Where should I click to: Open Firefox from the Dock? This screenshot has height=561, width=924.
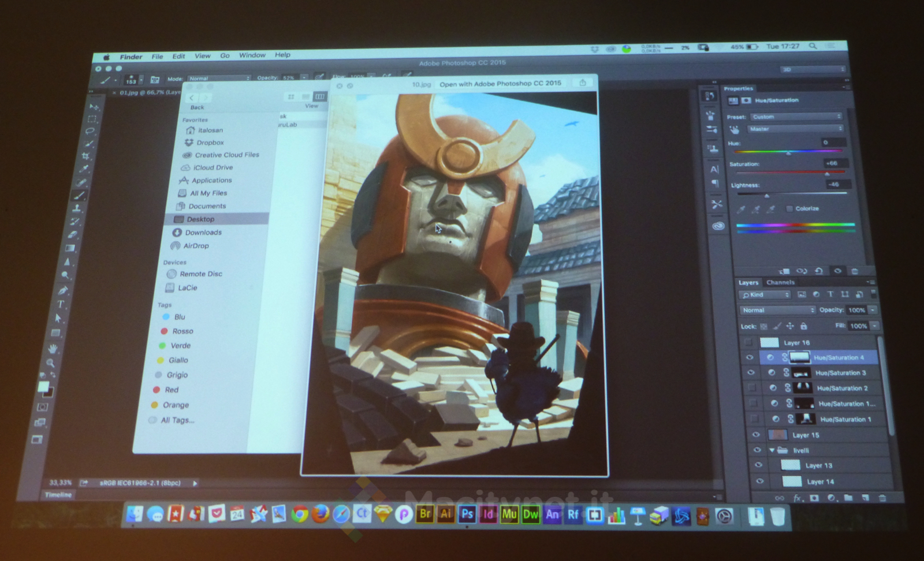[320, 514]
